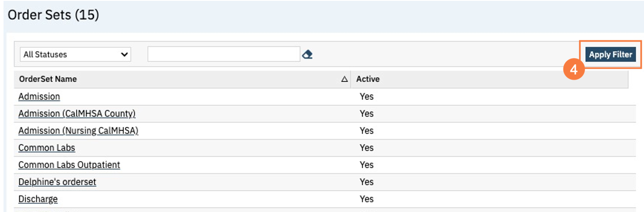Click the Active value Yes for Common Labs
This screenshot has width=644, height=212.
(x=366, y=148)
